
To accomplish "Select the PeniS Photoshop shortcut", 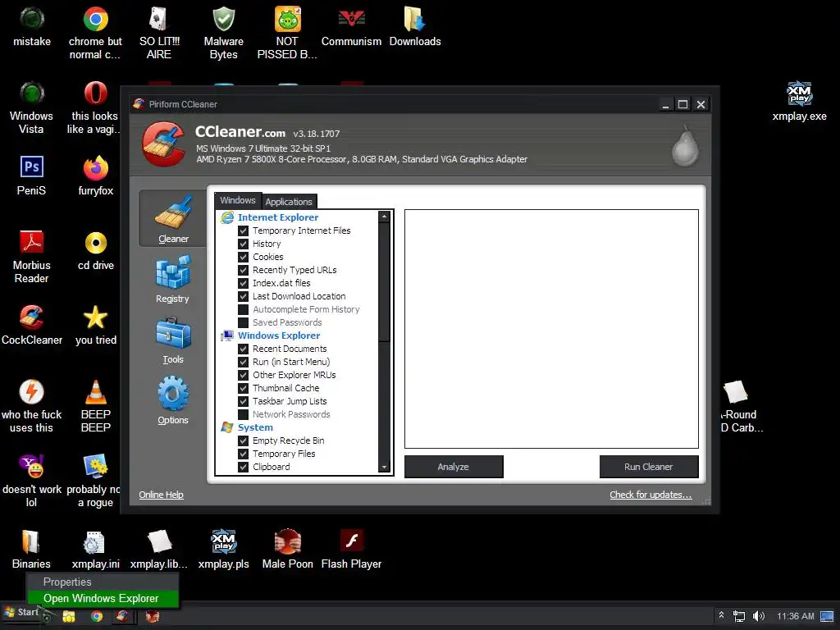I will (32, 176).
